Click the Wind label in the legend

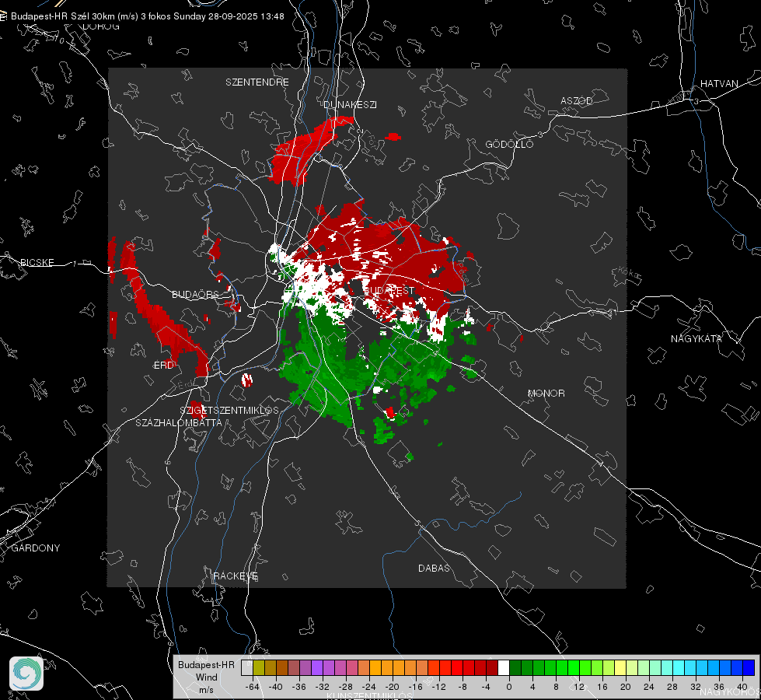click(206, 677)
